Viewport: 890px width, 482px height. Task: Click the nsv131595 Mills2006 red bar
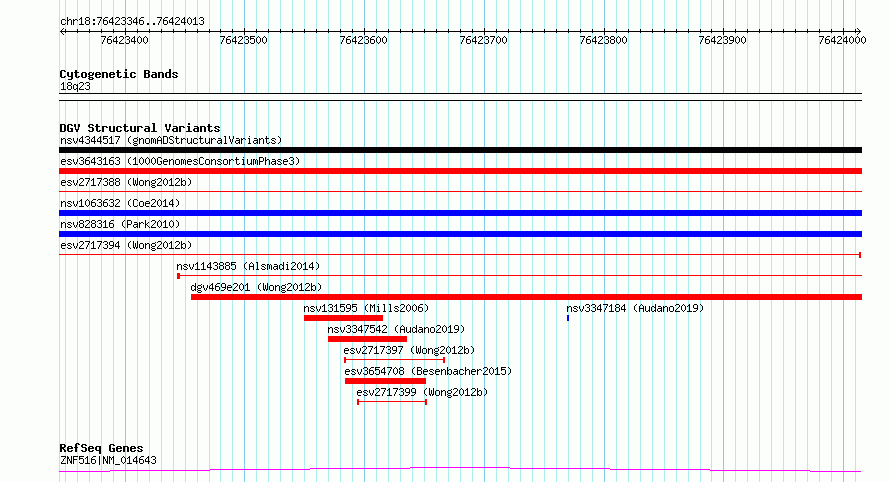coord(343,318)
